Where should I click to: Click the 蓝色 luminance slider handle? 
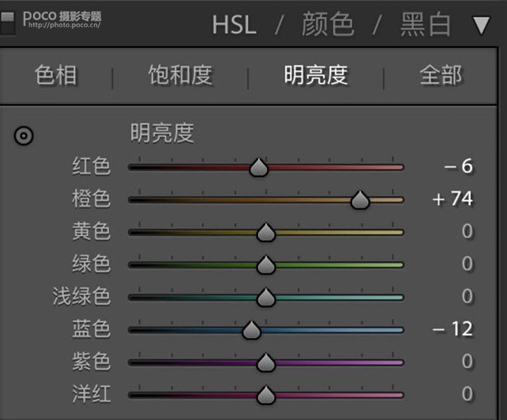pyautogui.click(x=251, y=330)
